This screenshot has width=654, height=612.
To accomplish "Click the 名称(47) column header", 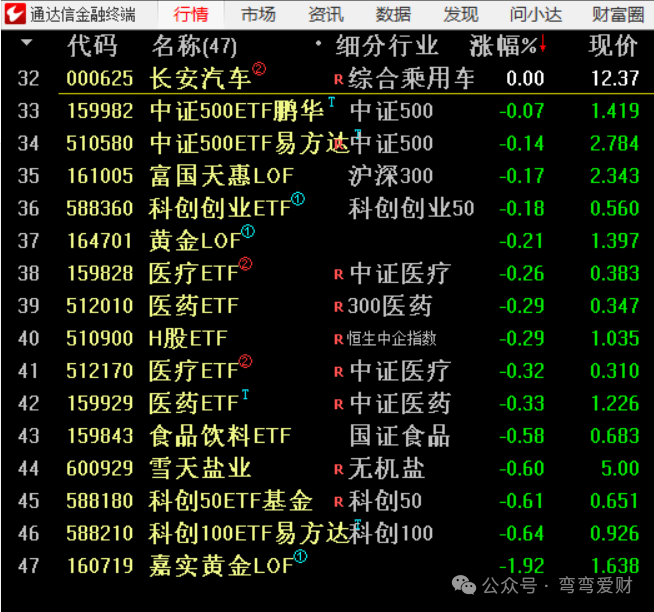I will [x=194, y=45].
